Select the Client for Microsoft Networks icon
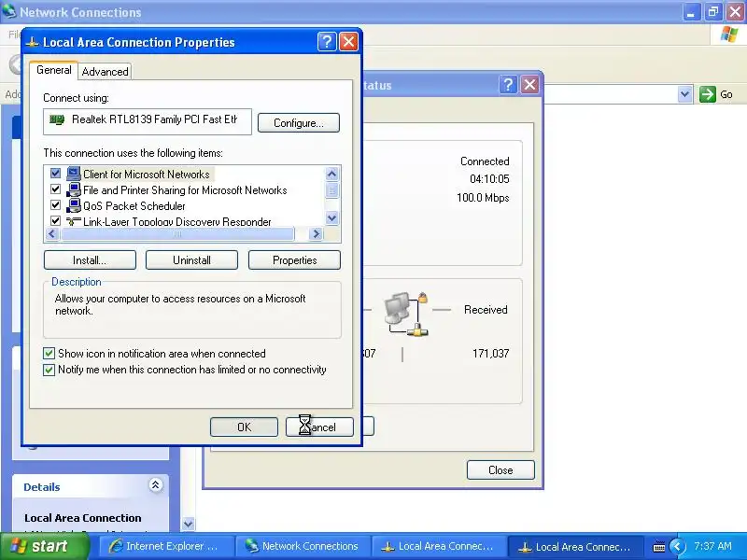747x560 pixels. (74, 174)
